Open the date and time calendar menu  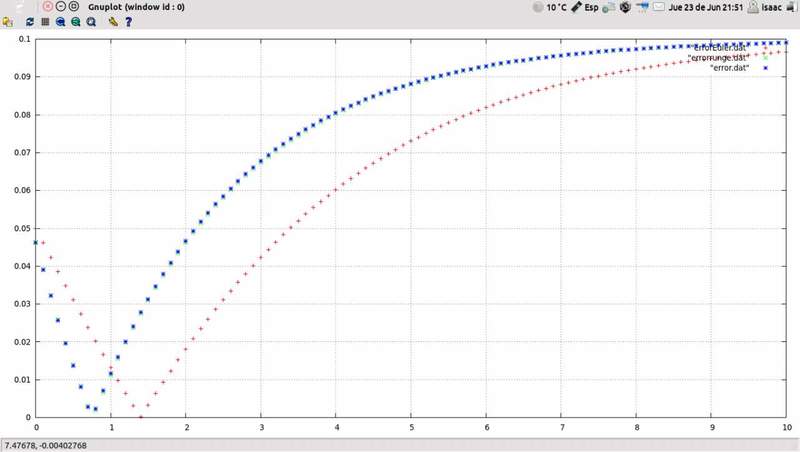(706, 7)
